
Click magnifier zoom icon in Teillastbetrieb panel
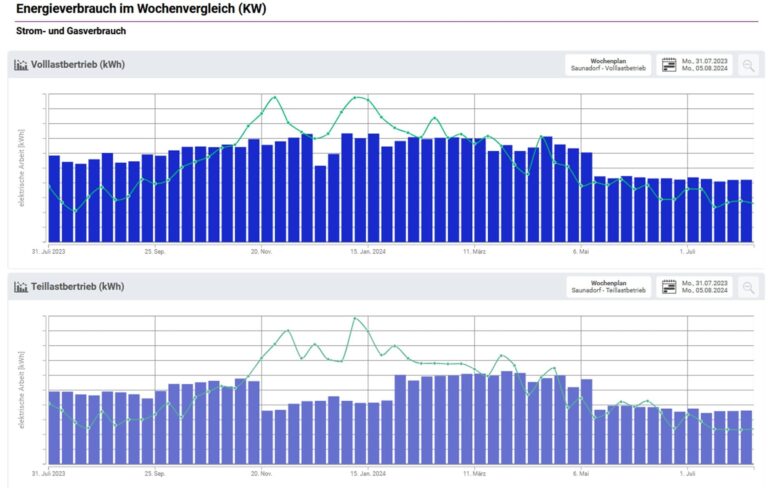[748, 287]
